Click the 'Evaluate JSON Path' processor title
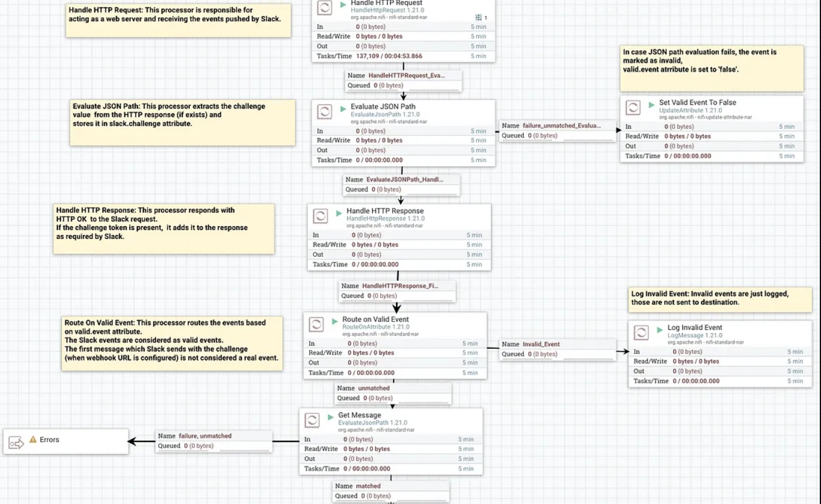This screenshot has width=821, height=504. coord(383,107)
